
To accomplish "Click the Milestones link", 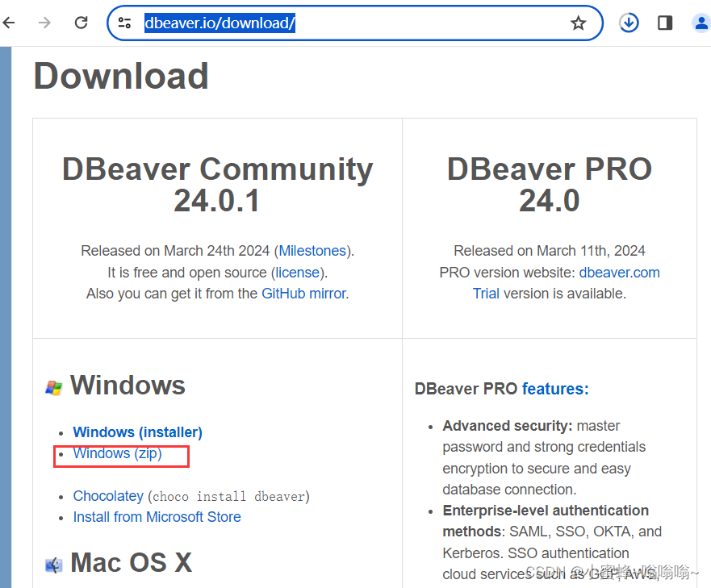I will 312,251.
